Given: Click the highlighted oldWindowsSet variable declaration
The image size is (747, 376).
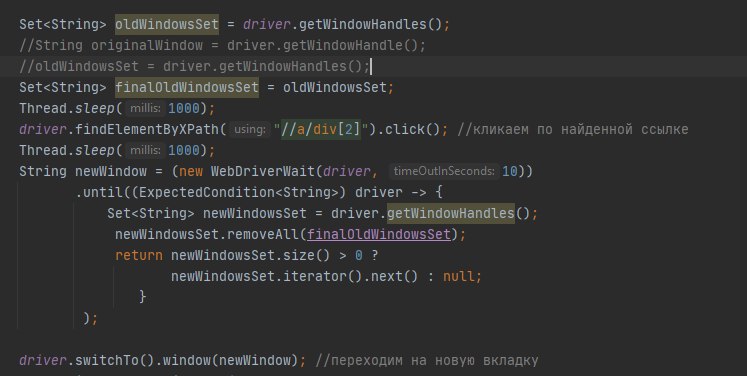Looking at the screenshot, I should (x=167, y=24).
